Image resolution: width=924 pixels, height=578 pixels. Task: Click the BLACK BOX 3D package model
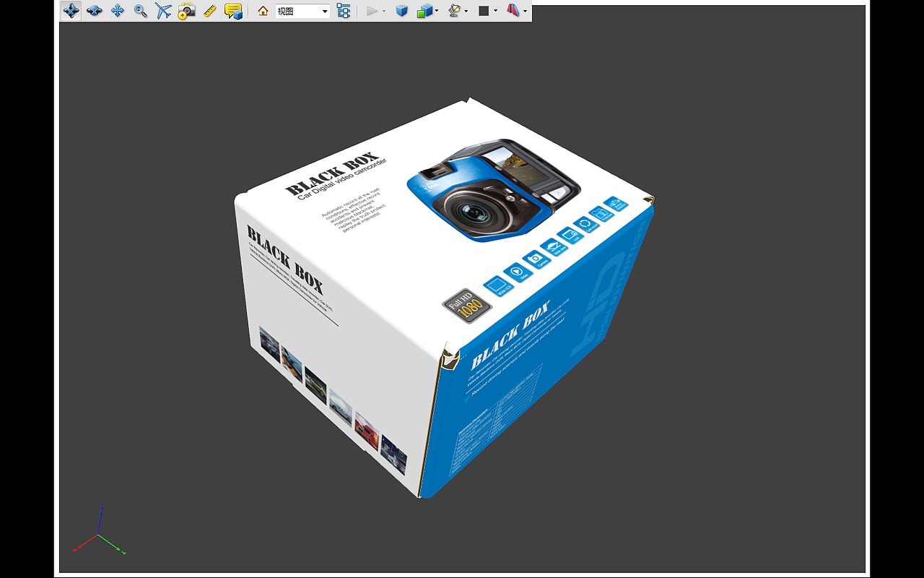click(x=444, y=296)
